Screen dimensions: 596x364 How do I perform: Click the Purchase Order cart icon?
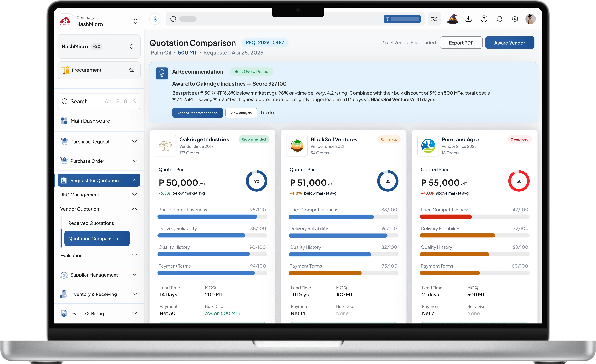[x=64, y=161]
